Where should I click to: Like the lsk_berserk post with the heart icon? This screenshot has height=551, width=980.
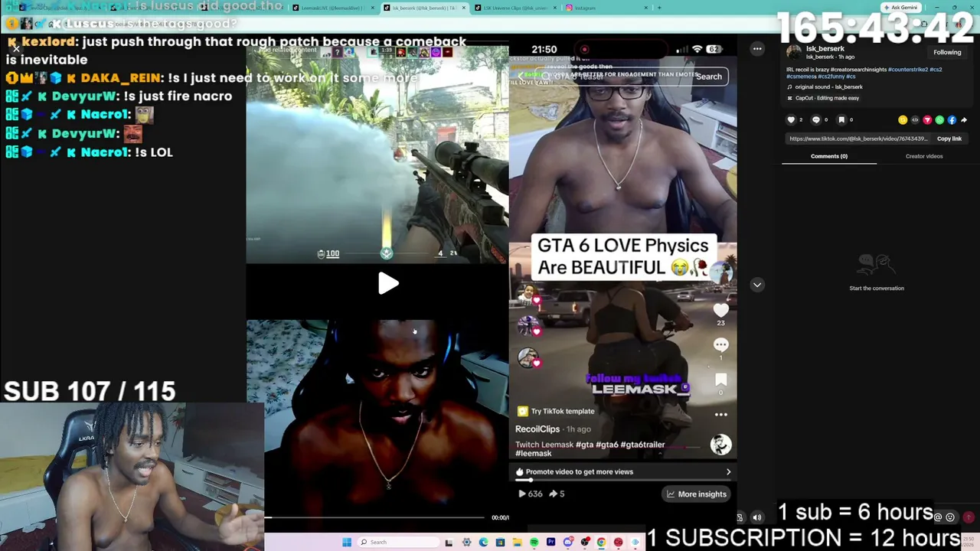(792, 119)
